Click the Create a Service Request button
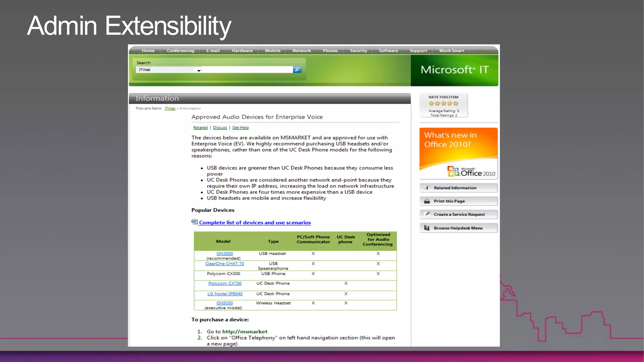Image resolution: width=644 pixels, height=362 pixels. tap(458, 214)
